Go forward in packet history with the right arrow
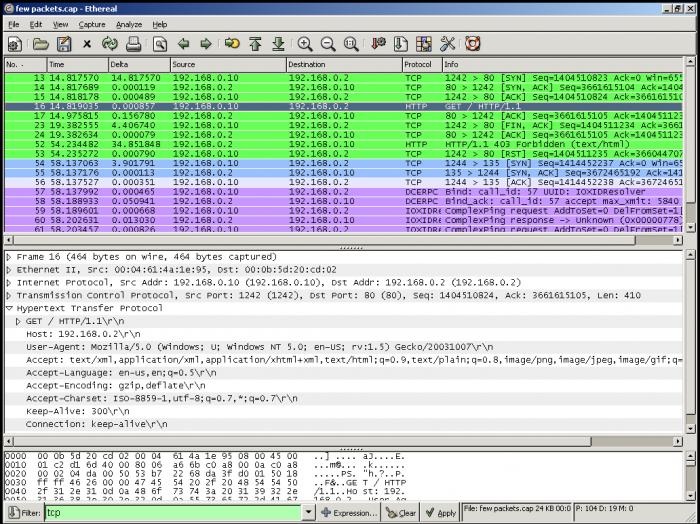Screen dimensions: 700x524 click(x=205, y=44)
